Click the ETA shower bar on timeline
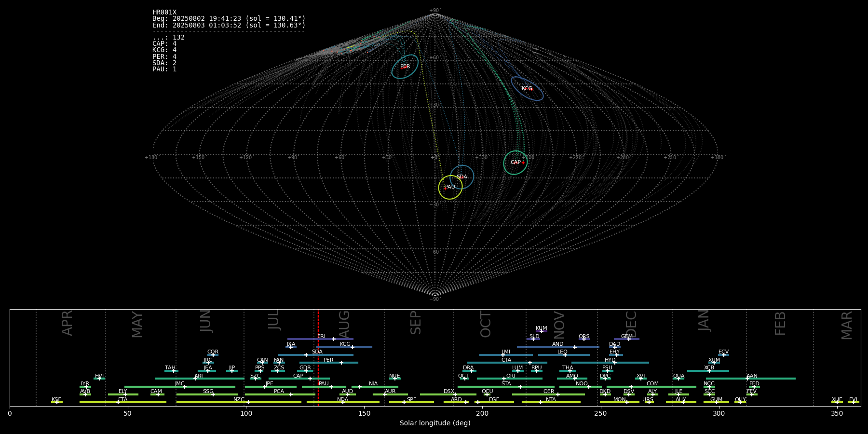 (x=123, y=402)
